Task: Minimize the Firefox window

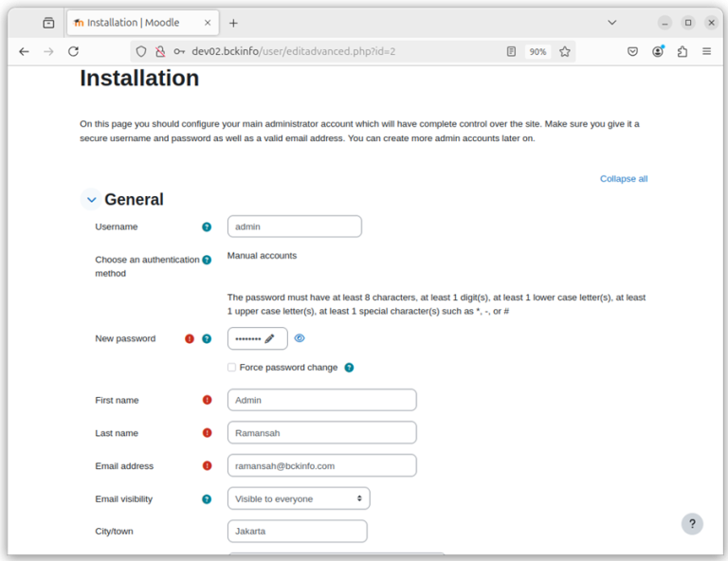Action: 664,23
